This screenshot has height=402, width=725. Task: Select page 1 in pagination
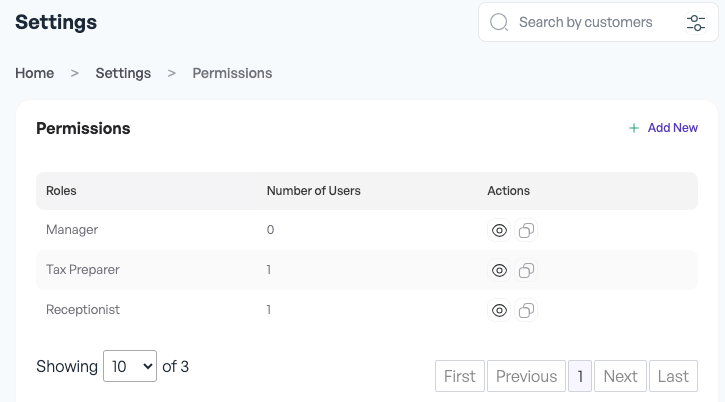point(580,376)
